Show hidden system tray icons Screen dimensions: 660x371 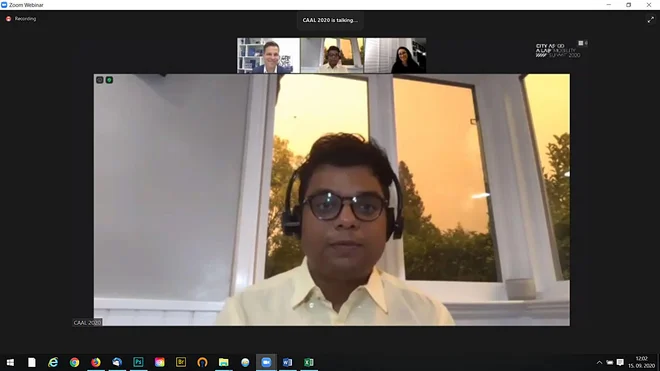click(599, 362)
